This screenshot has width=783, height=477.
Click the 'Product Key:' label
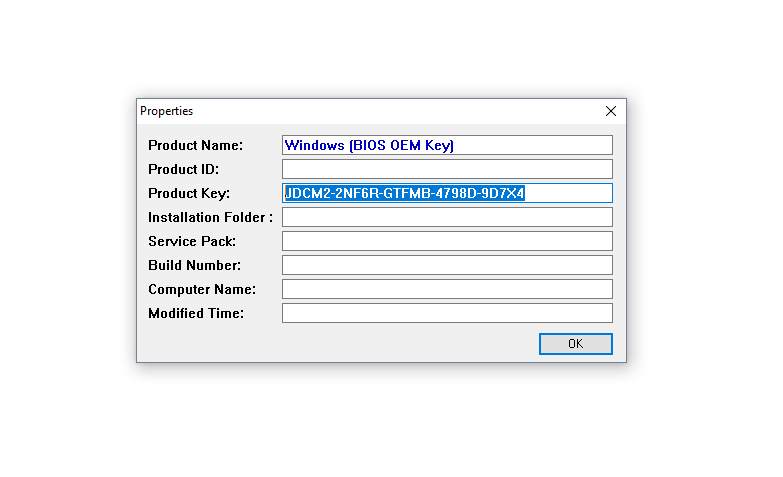coord(189,193)
